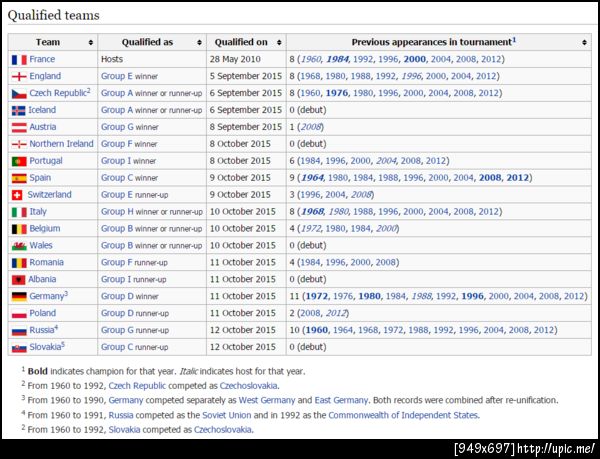
Task: Open Austria's 2008 tournament link
Action: pyautogui.click(x=310, y=127)
